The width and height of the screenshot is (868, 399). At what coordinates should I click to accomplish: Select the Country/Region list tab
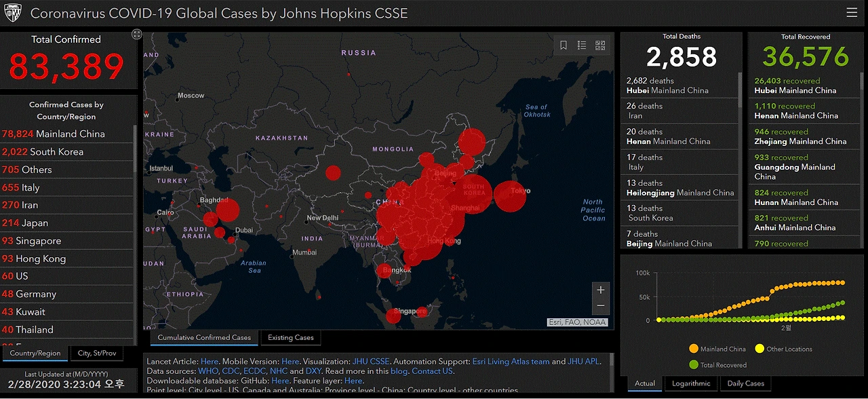[x=35, y=353]
